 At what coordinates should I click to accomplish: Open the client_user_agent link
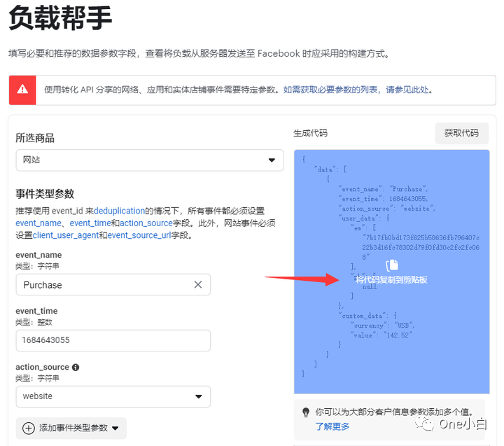click(66, 235)
